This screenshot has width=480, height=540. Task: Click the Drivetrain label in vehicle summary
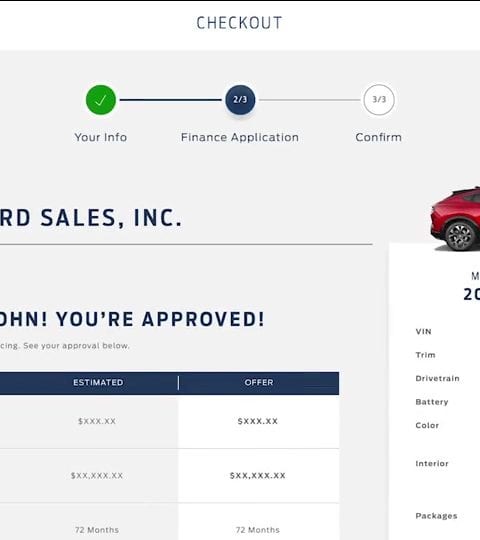point(437,378)
